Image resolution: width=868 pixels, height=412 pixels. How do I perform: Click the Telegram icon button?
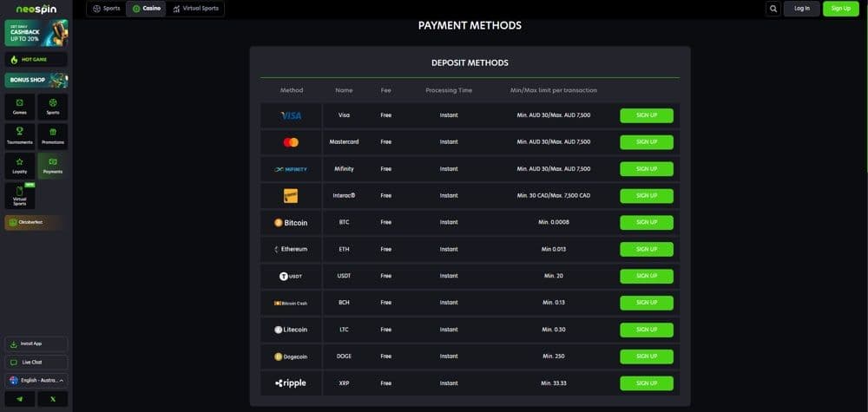[20, 399]
